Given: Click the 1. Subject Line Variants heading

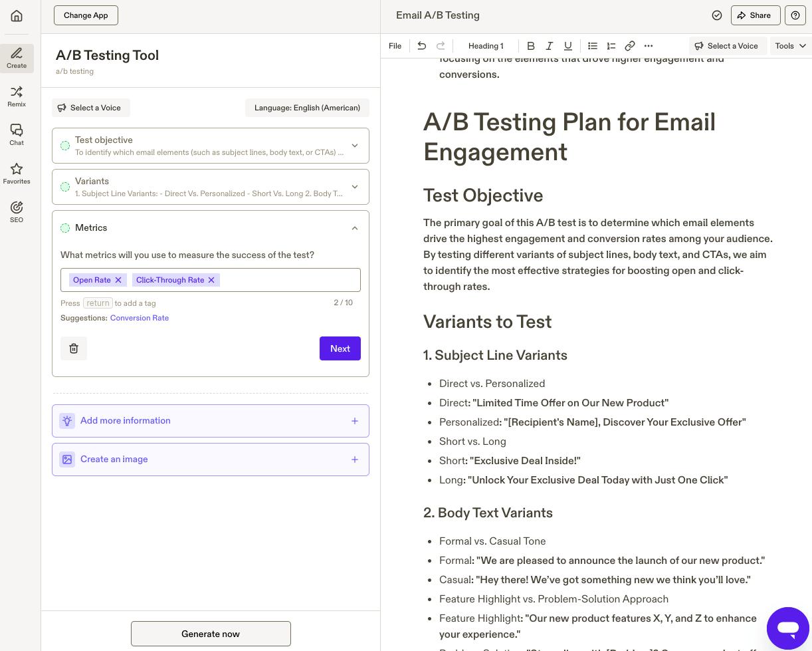Looking at the screenshot, I should point(495,355).
